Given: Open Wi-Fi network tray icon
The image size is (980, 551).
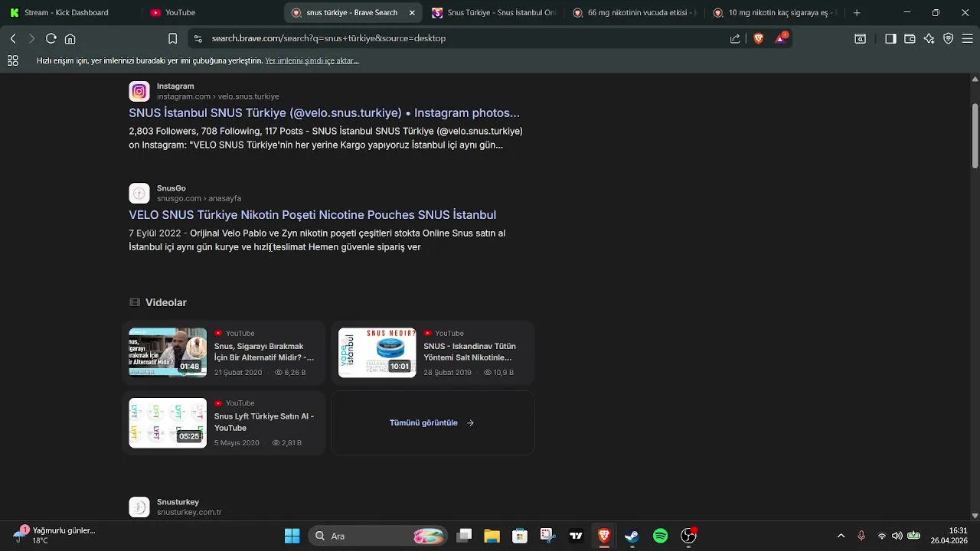Looking at the screenshot, I should tap(882, 536).
